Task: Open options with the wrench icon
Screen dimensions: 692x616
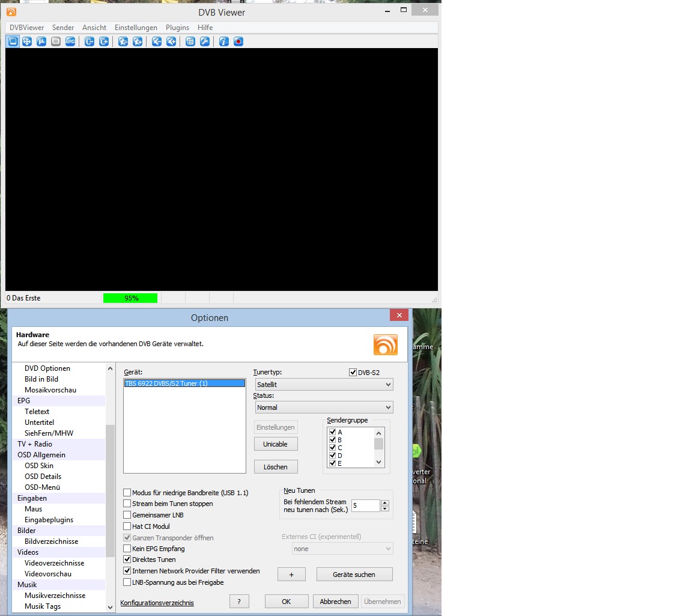Action: tap(205, 41)
